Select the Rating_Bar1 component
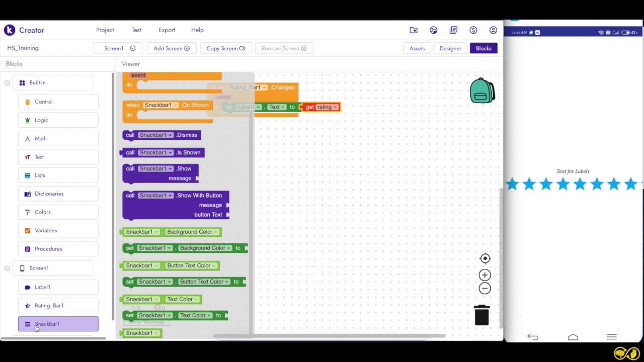Image resolution: width=644 pixels, height=362 pixels. pos(58,306)
